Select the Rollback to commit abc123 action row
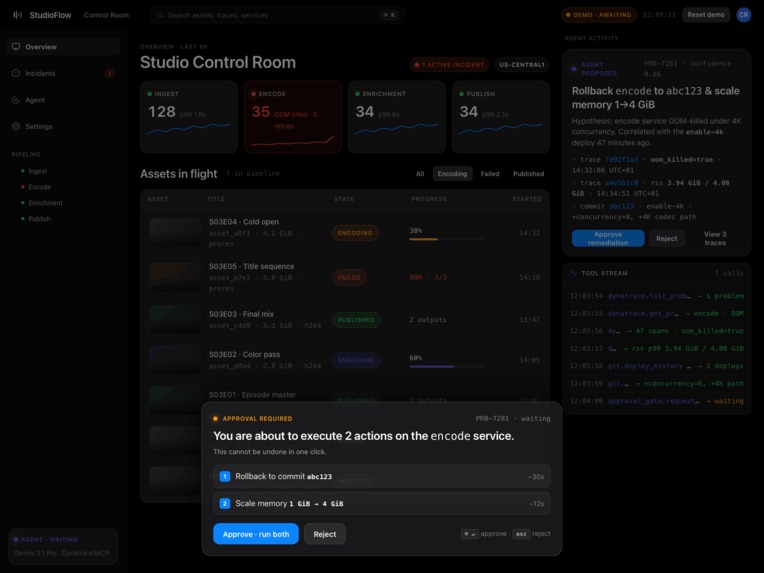764x573 pixels. point(382,477)
